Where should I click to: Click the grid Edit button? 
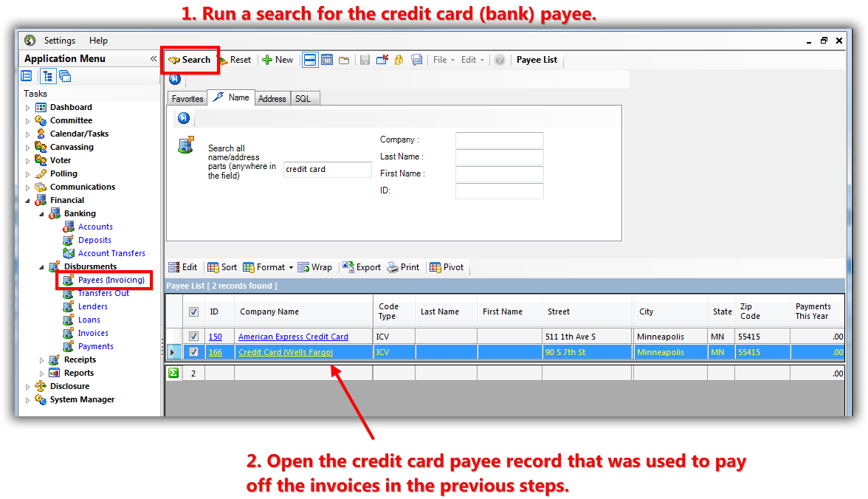pyautogui.click(x=183, y=267)
